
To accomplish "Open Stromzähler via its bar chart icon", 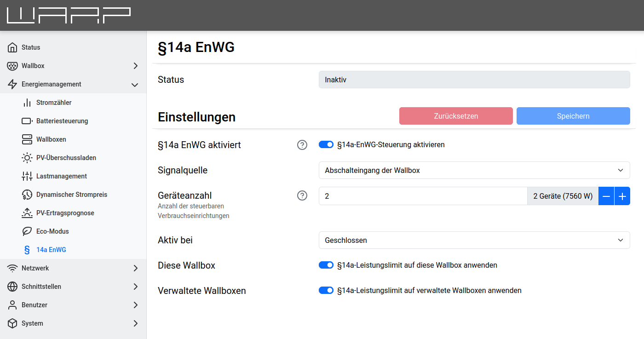I will pyautogui.click(x=27, y=103).
